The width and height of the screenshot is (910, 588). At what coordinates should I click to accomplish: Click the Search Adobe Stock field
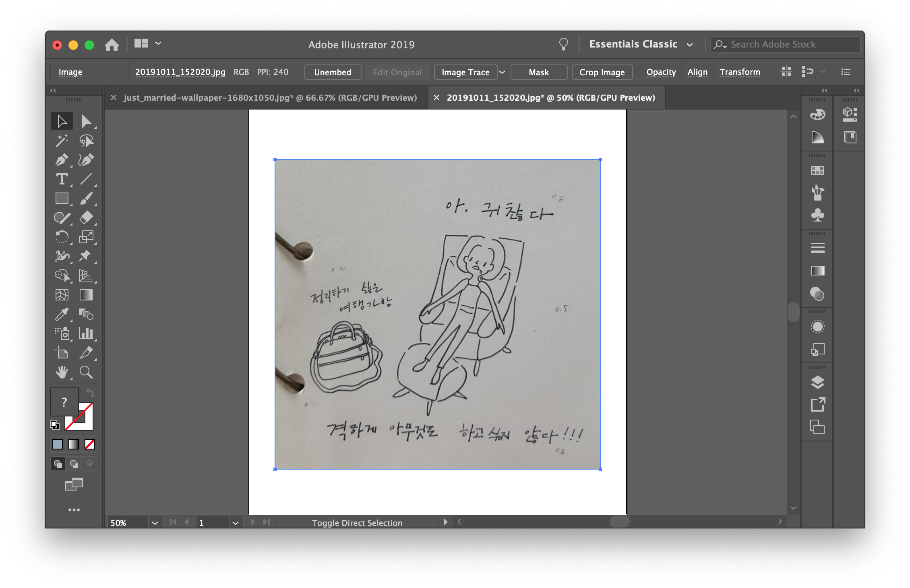pos(785,44)
